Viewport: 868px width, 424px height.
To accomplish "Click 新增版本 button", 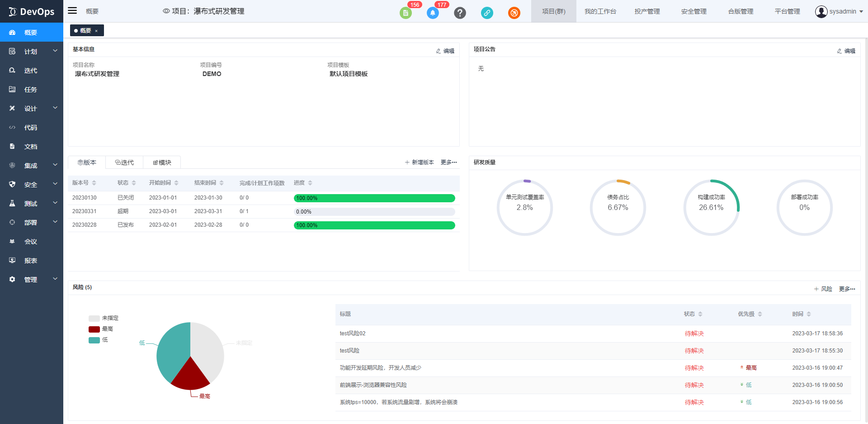I will click(419, 162).
